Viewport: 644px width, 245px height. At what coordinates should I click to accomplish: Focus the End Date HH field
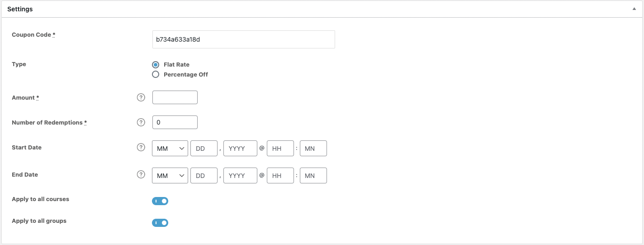click(x=280, y=176)
